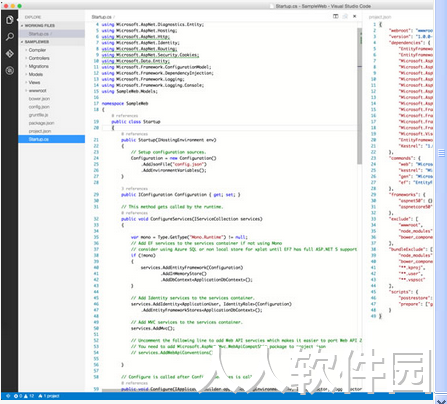
Task: Click the warning count 12 in status bar
Action: (29, 396)
